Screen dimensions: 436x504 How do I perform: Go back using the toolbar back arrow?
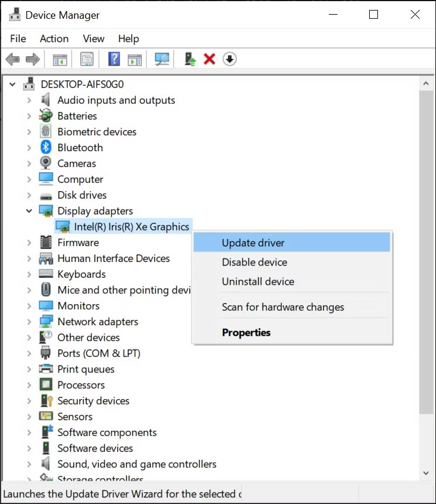(x=13, y=59)
